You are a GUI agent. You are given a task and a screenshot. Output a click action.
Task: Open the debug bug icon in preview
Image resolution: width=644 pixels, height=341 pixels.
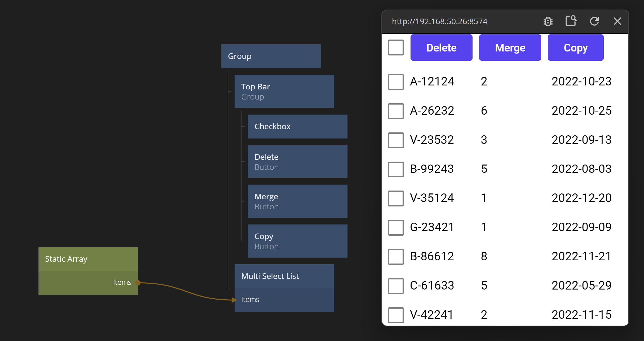pos(548,21)
